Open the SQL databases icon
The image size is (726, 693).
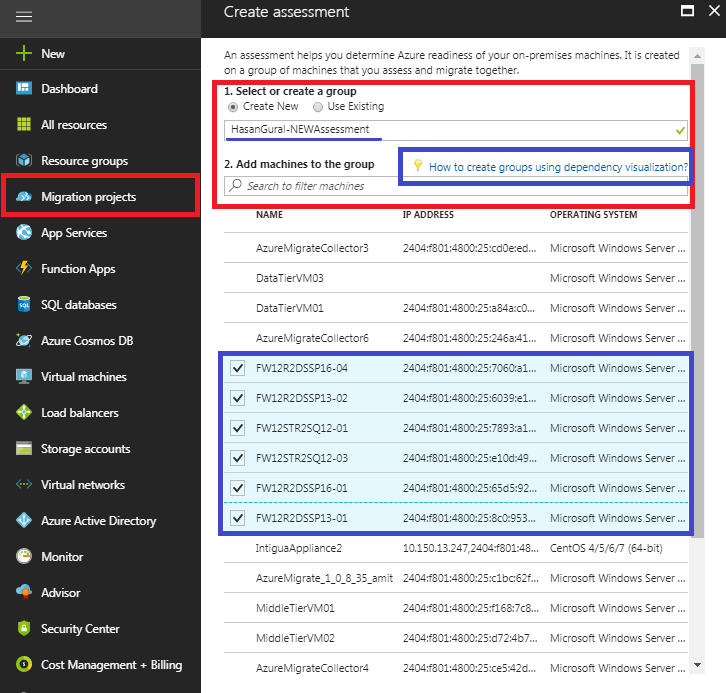(x=24, y=304)
